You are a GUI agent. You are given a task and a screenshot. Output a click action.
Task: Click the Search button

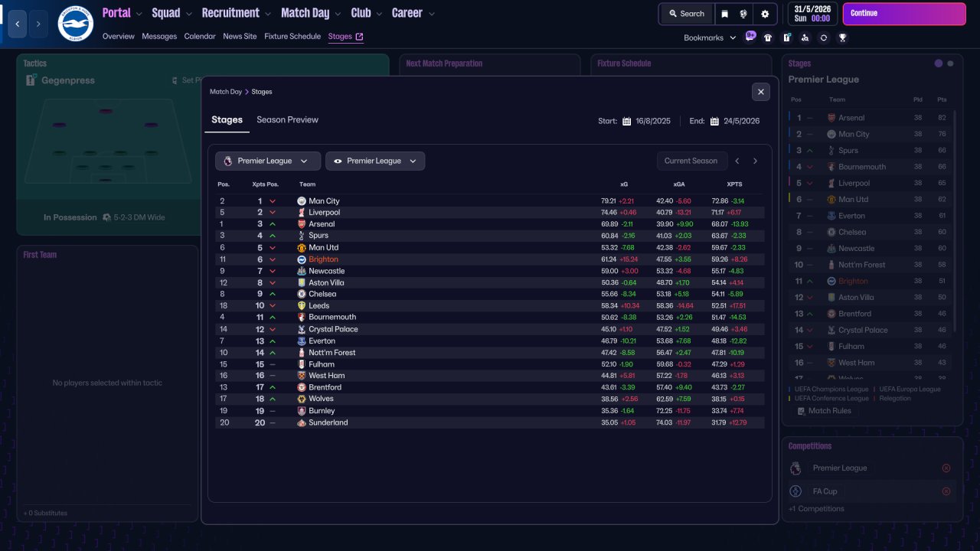coord(686,14)
